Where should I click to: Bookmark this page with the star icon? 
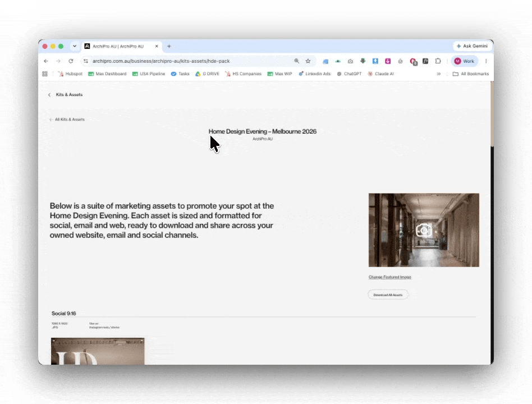point(308,61)
